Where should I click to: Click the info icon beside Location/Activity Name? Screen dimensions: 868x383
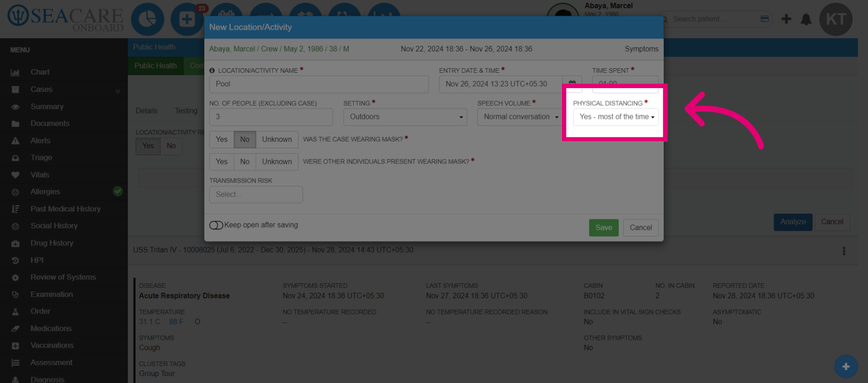tap(212, 70)
